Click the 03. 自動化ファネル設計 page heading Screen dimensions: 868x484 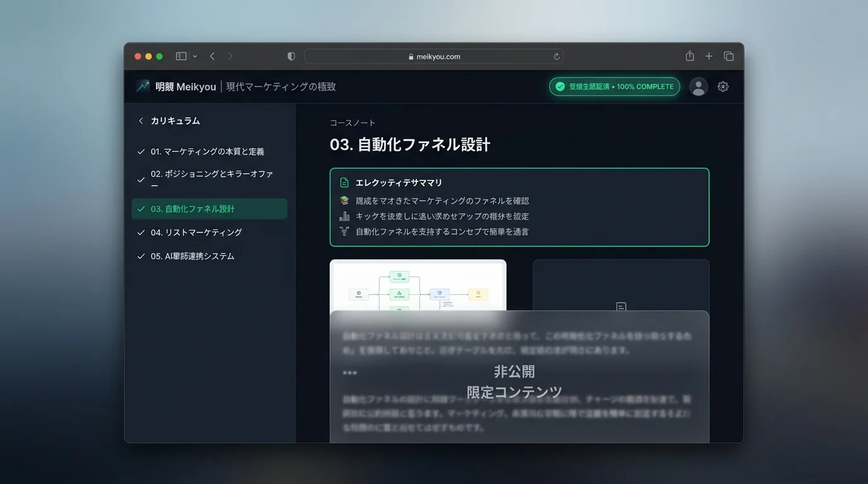click(410, 145)
